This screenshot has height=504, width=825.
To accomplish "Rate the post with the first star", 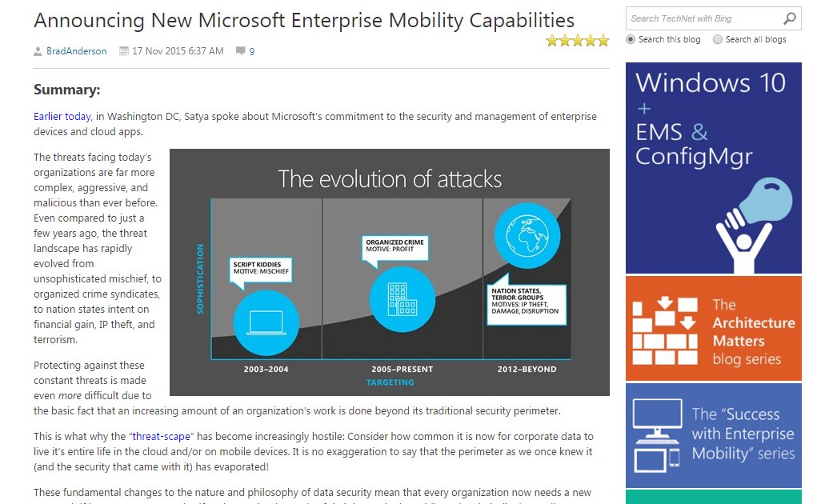I will click(x=552, y=41).
